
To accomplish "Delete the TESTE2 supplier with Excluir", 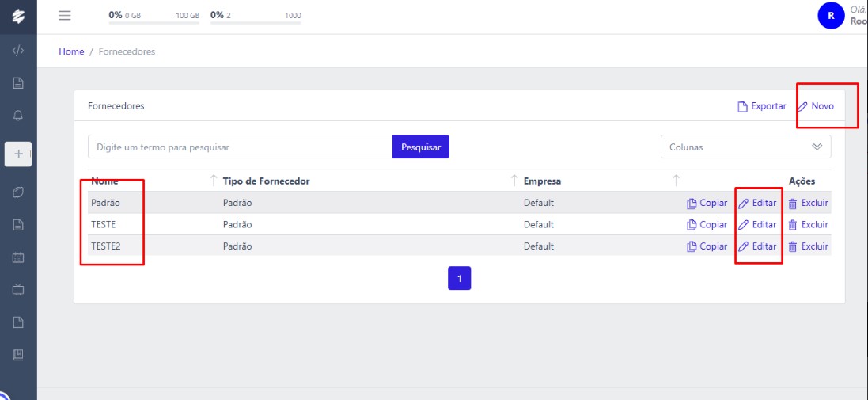I will click(808, 246).
